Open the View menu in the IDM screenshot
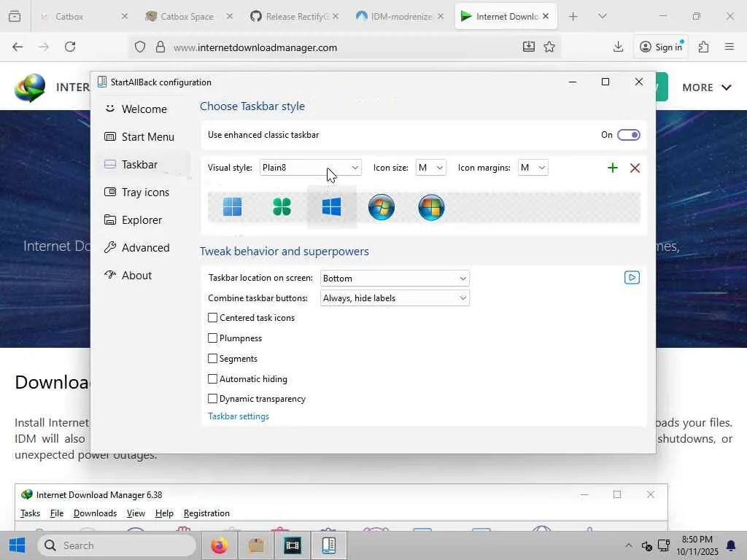Screen dimensions: 747x560 (136, 513)
